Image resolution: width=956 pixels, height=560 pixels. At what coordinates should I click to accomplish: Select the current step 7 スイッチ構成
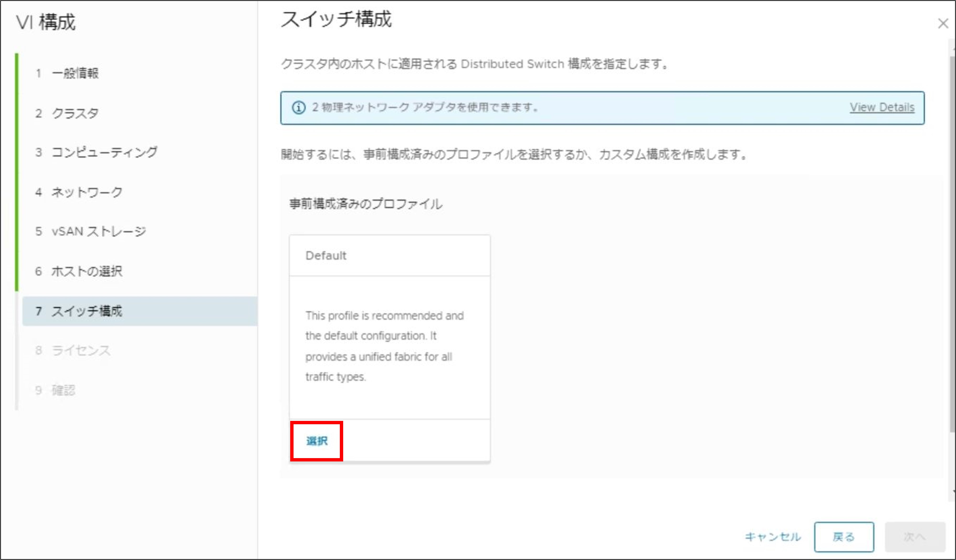86,311
